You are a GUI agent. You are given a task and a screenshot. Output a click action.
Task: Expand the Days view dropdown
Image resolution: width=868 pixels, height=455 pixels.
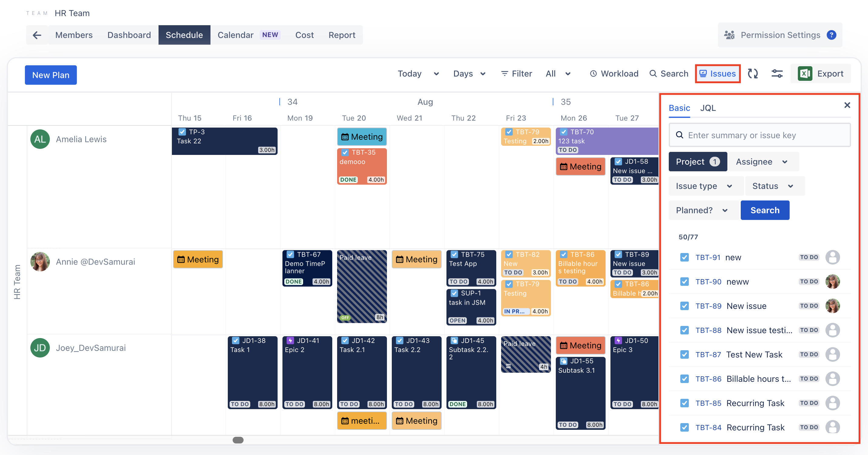[469, 74]
